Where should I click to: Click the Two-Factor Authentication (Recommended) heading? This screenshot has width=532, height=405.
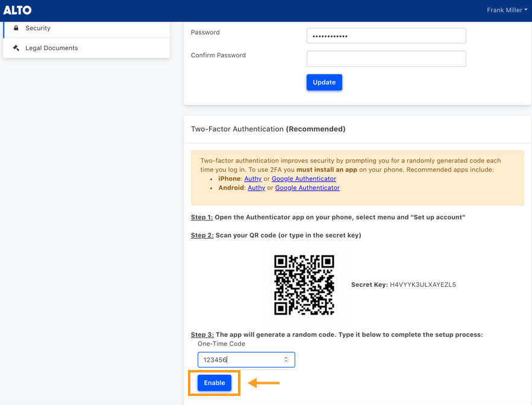point(268,129)
